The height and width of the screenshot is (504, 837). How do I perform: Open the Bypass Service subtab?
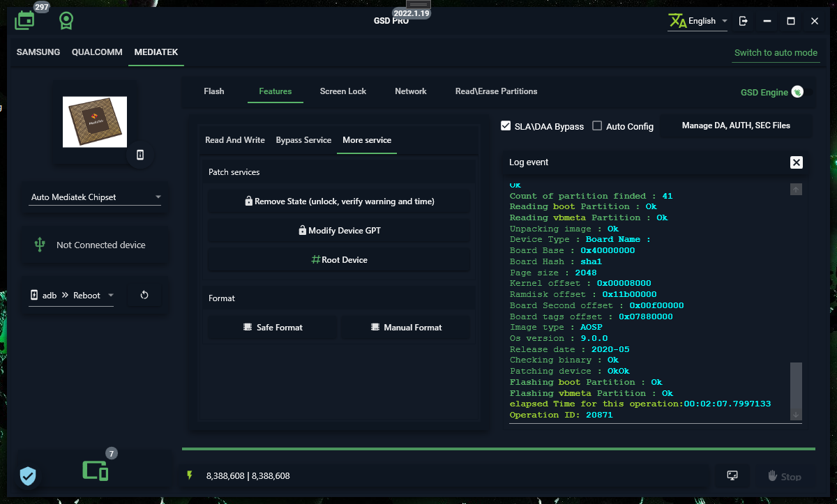[303, 140]
